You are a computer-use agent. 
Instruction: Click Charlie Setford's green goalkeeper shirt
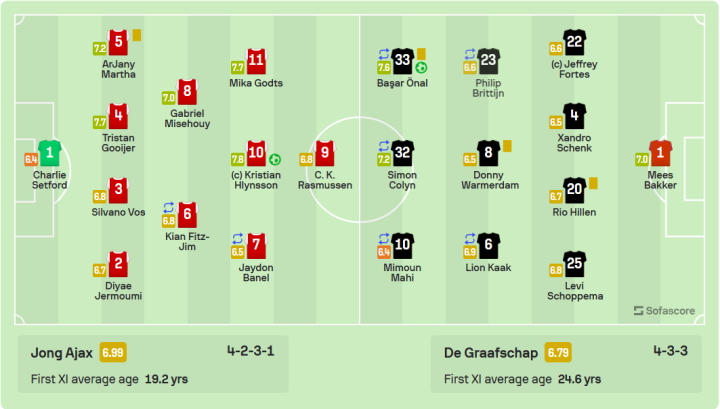click(x=49, y=154)
